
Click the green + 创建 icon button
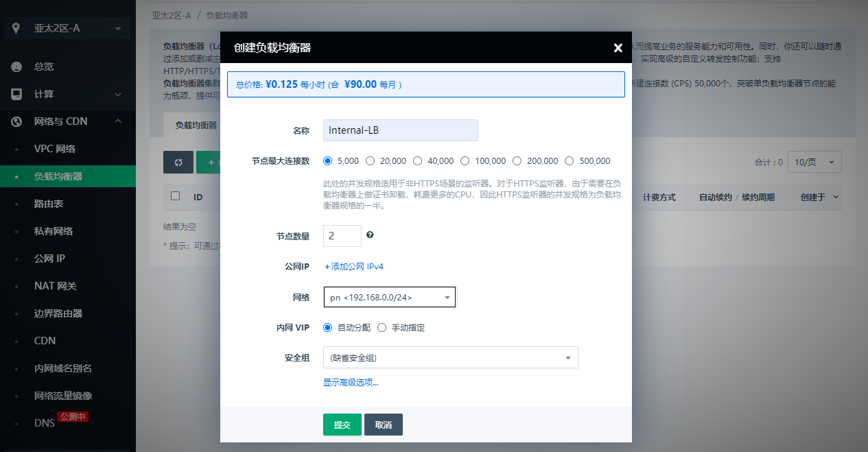point(211,163)
